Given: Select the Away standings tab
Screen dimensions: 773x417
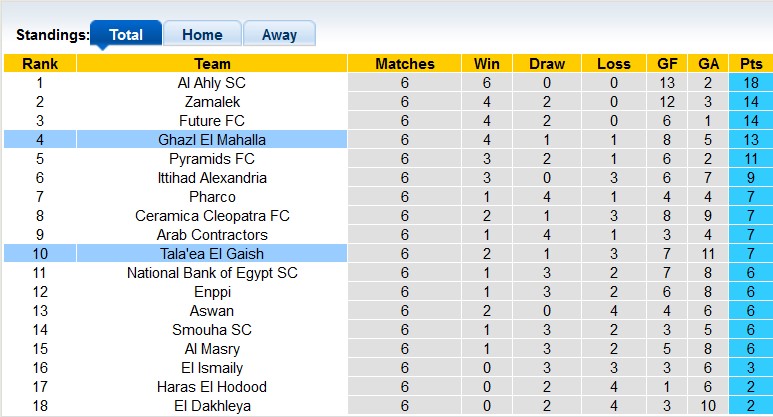Looking at the screenshot, I should [x=279, y=34].
